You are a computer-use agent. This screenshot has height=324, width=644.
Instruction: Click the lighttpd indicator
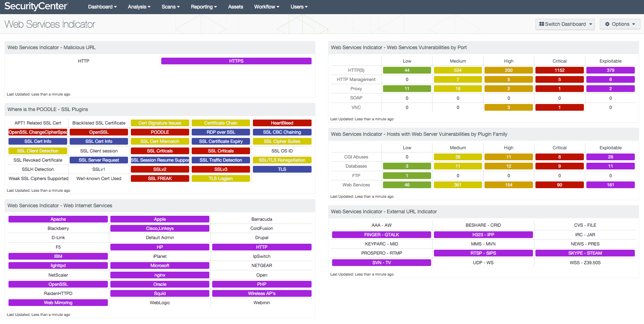tap(58, 266)
